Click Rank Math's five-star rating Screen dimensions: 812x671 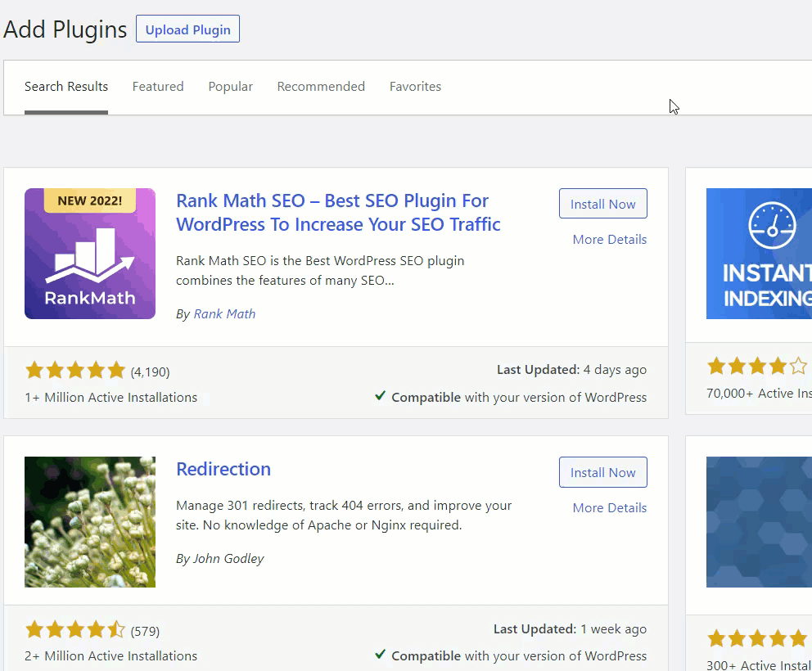point(75,371)
